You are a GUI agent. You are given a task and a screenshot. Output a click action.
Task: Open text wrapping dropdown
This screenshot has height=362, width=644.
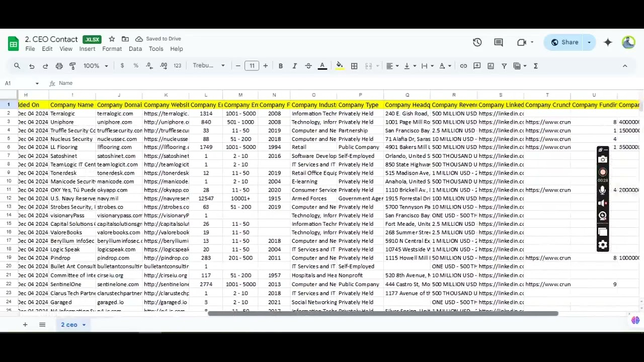click(x=427, y=66)
